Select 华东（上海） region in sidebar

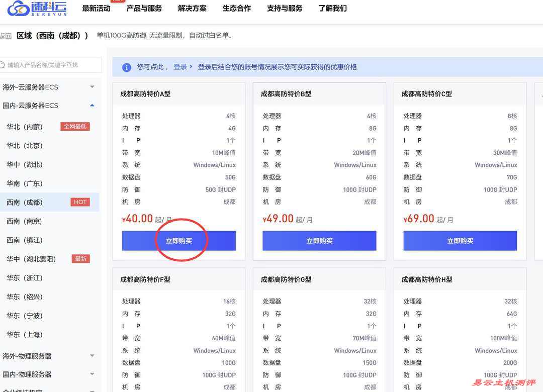coord(25,335)
